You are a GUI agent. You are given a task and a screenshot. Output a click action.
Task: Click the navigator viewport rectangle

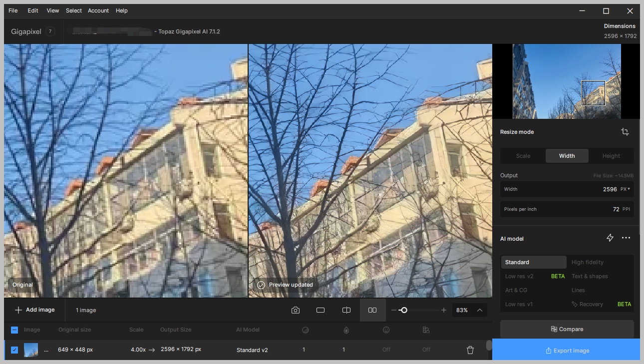[x=593, y=93]
